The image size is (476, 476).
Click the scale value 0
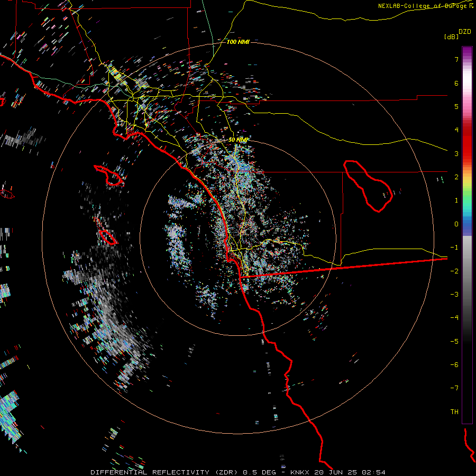456,224
